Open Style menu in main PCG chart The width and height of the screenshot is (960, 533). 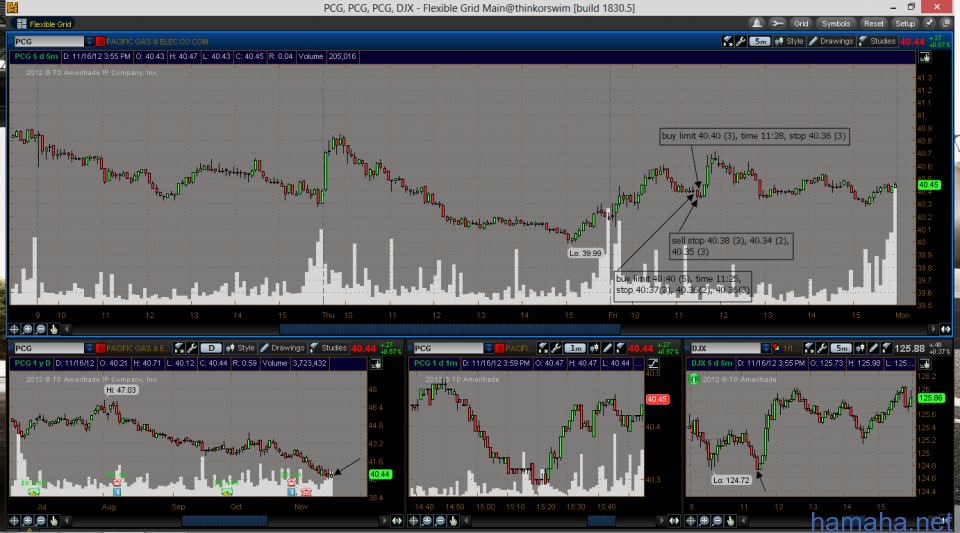(x=789, y=42)
